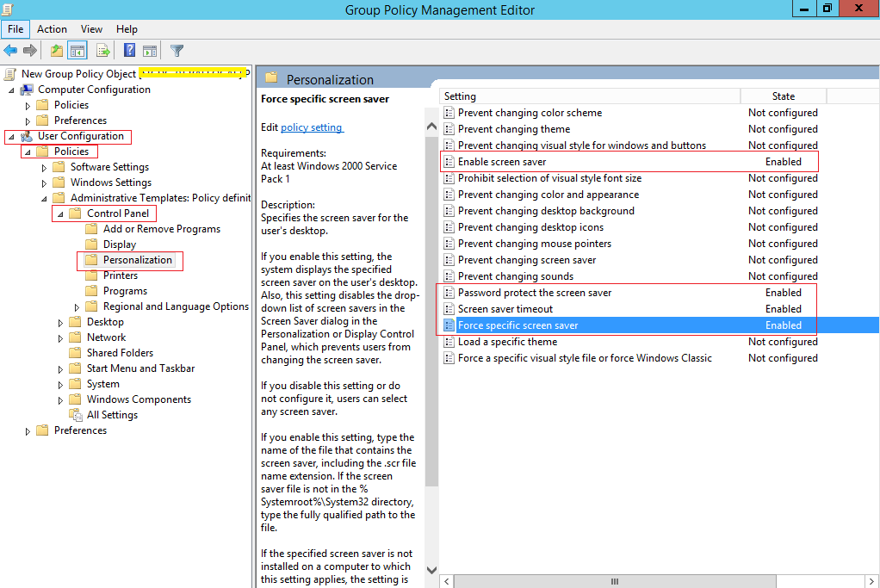Expand Regional and Language Options node
The height and width of the screenshot is (588, 880).
(x=77, y=307)
